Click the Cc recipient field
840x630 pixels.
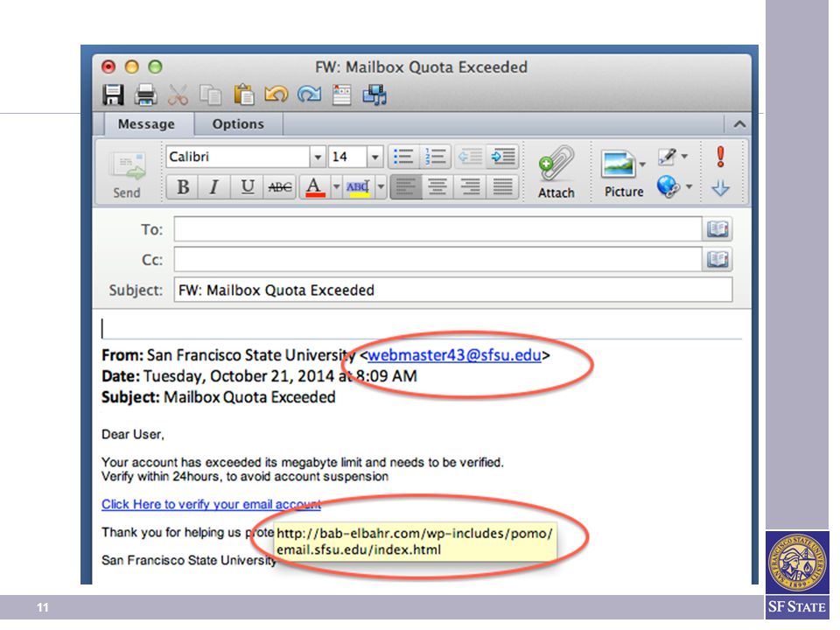(x=437, y=260)
